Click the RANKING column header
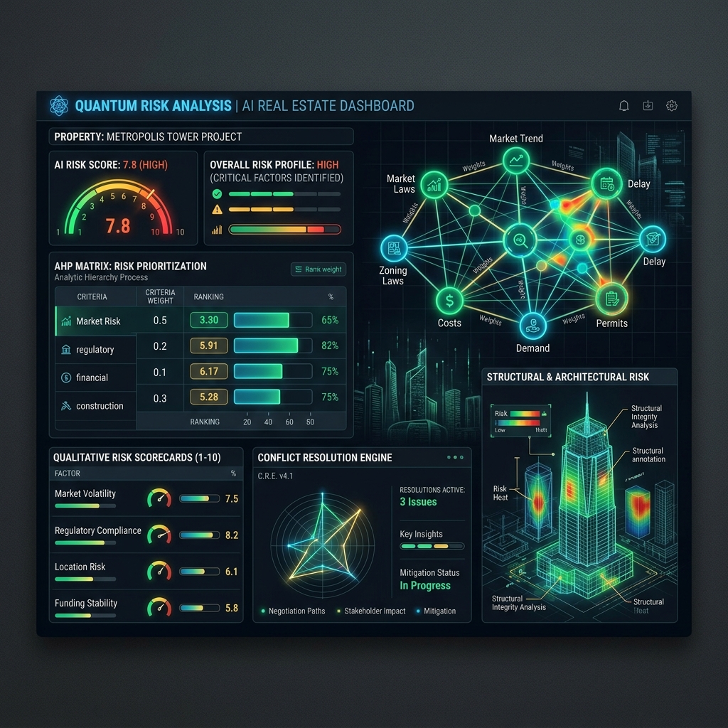The image size is (728, 728). [208, 296]
